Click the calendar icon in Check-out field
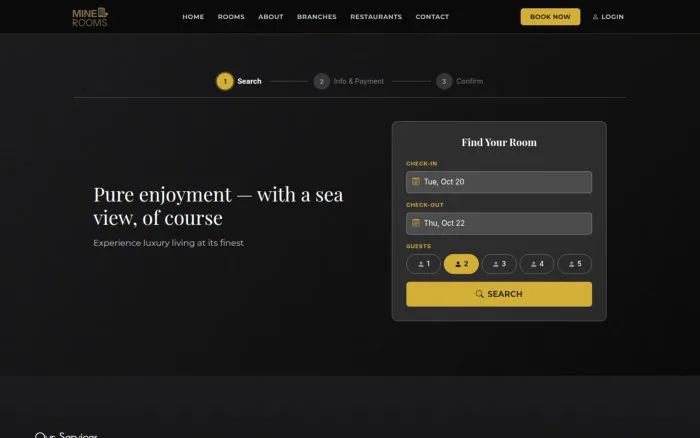This screenshot has width=700, height=438. point(416,223)
